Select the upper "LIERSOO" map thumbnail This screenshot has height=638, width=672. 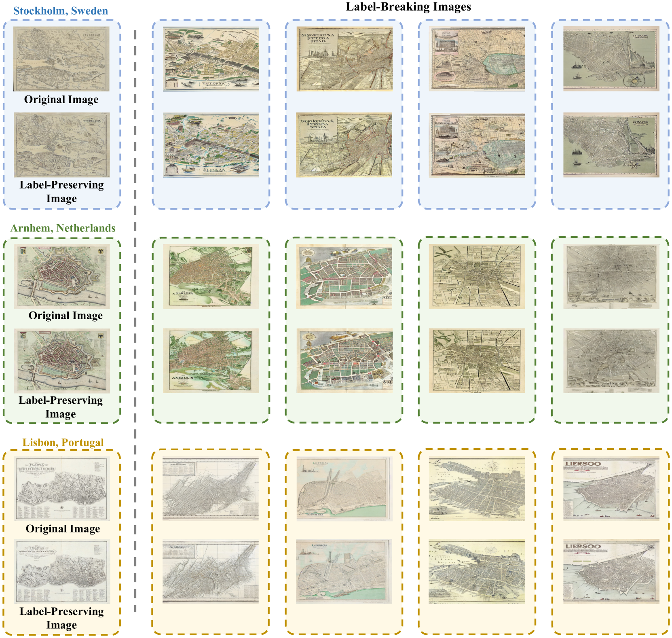coord(611,489)
